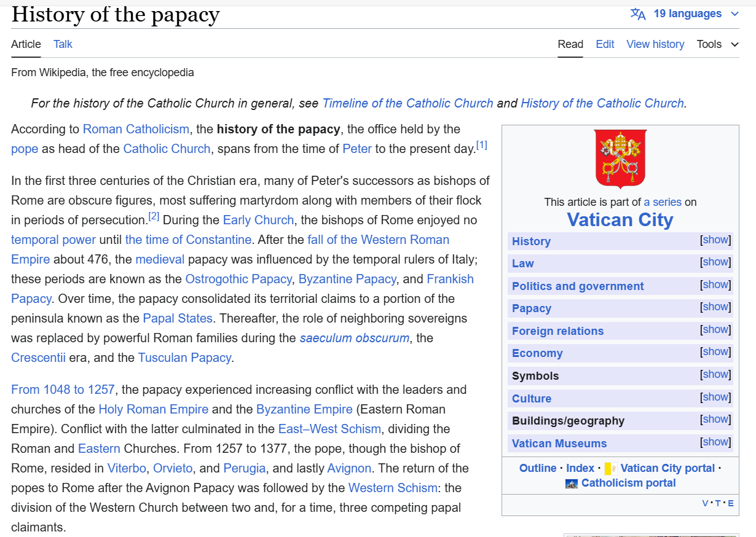
Task: Open the Crescentii link
Action: click(x=38, y=358)
